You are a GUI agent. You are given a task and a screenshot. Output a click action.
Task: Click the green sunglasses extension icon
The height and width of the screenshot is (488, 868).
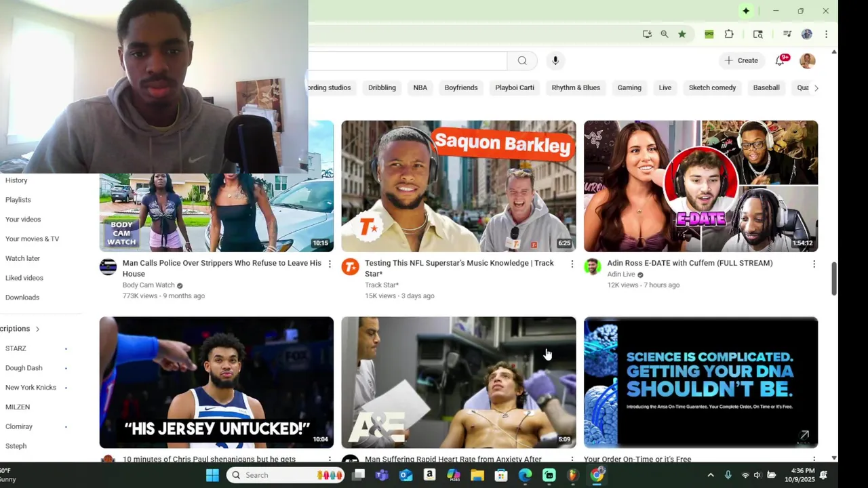tap(709, 34)
